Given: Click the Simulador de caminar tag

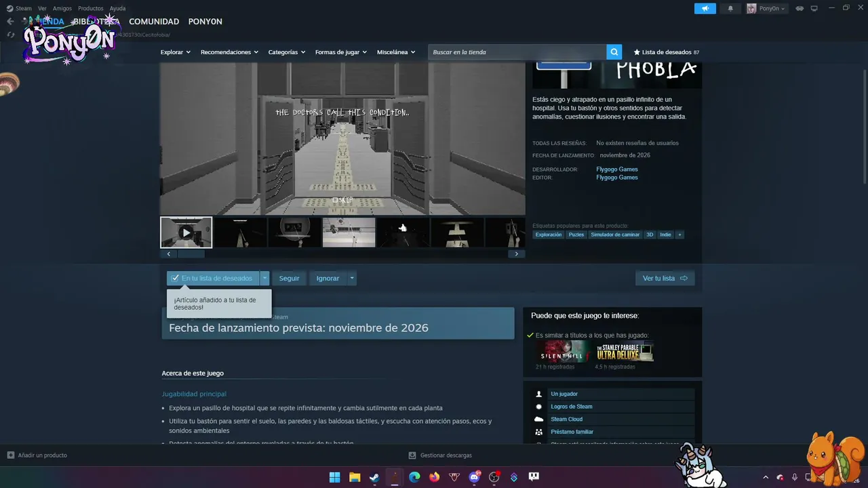Looking at the screenshot, I should (x=615, y=235).
